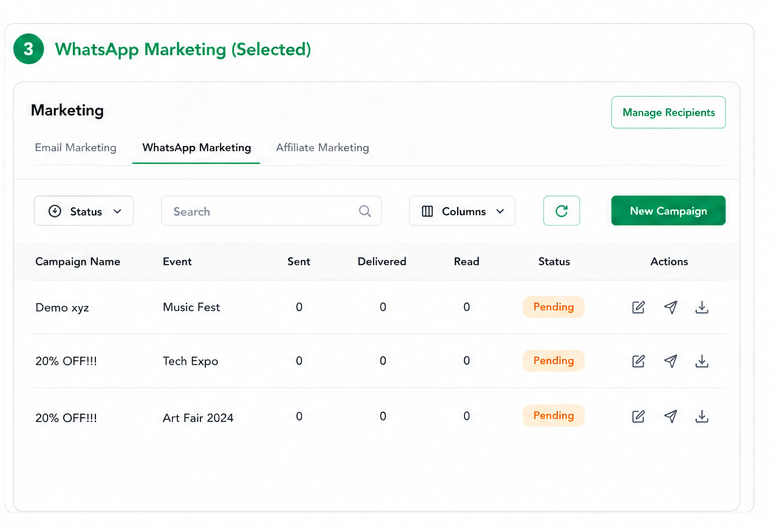Edit the Tech Expo campaign
773x525 pixels.
pyautogui.click(x=638, y=361)
